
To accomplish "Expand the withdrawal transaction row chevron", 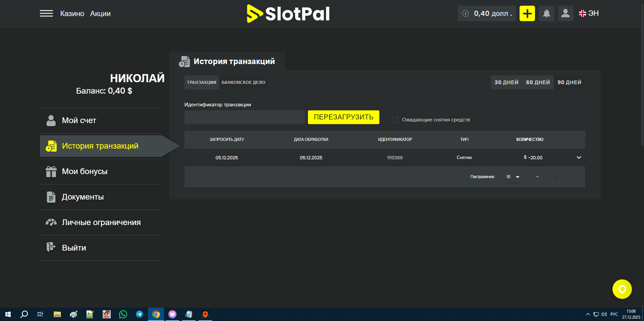I will [579, 158].
